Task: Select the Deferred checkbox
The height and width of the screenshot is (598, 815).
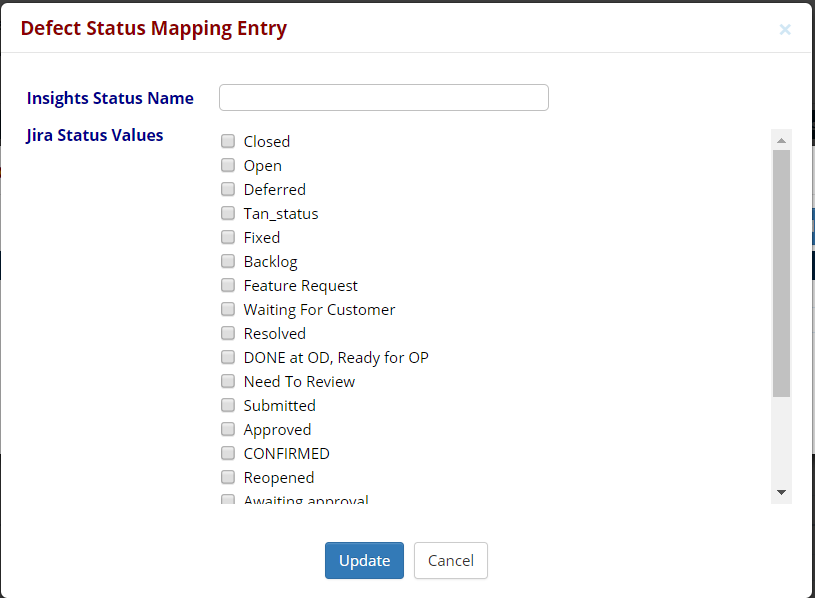Action: point(227,189)
